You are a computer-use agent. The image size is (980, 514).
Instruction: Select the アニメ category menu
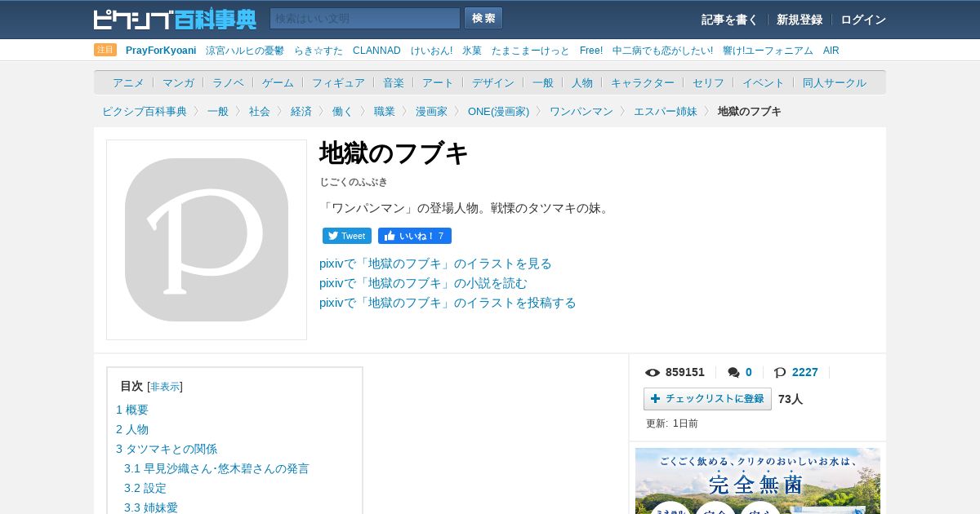click(128, 82)
